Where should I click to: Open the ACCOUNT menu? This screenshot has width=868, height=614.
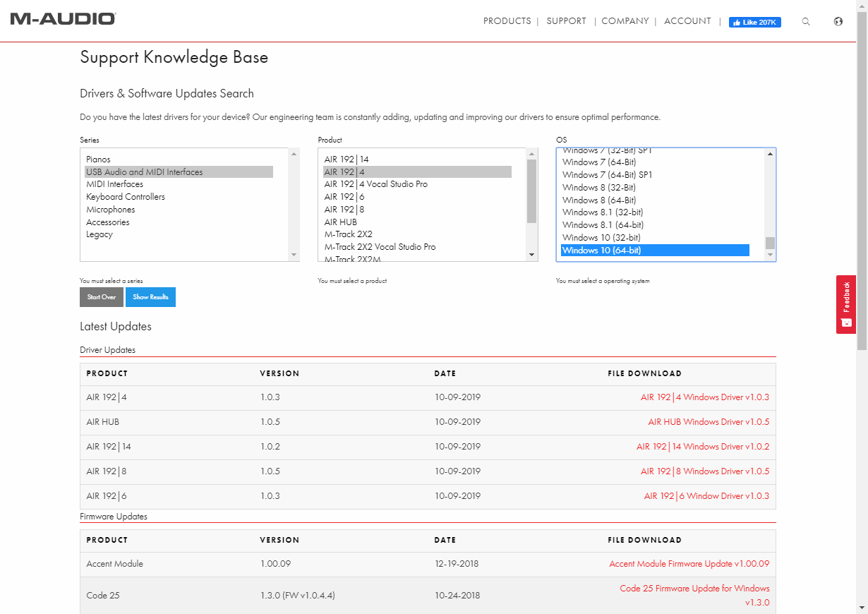(x=687, y=21)
